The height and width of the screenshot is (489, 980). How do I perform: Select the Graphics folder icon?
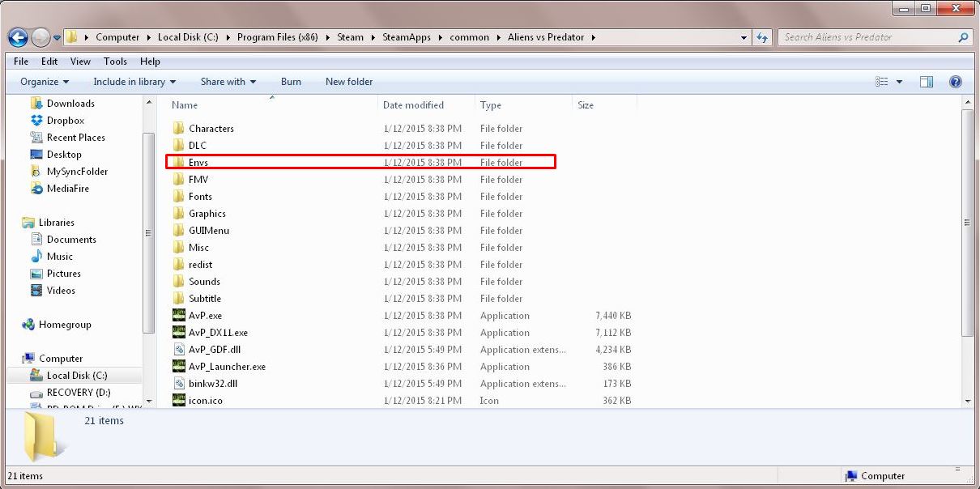coord(179,214)
